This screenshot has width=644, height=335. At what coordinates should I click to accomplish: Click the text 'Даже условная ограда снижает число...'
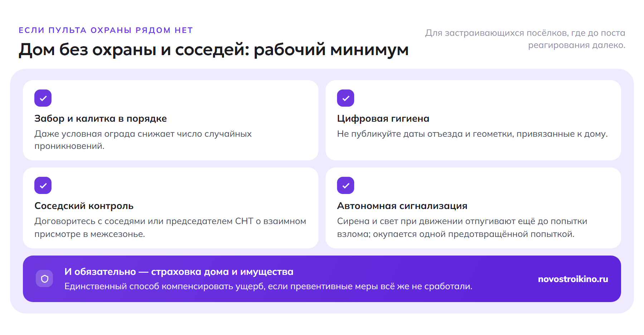(x=143, y=140)
